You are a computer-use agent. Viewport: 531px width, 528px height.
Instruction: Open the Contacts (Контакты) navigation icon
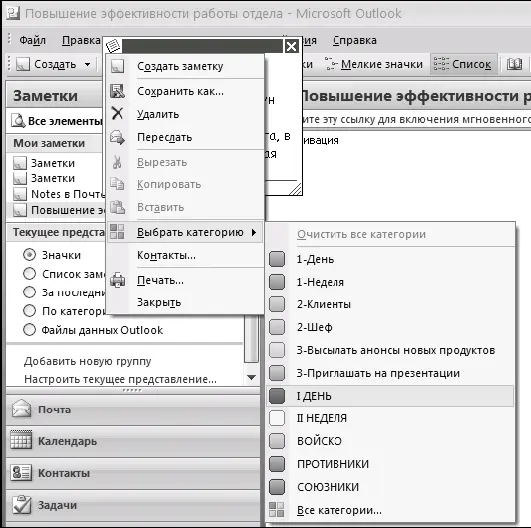tap(21, 472)
